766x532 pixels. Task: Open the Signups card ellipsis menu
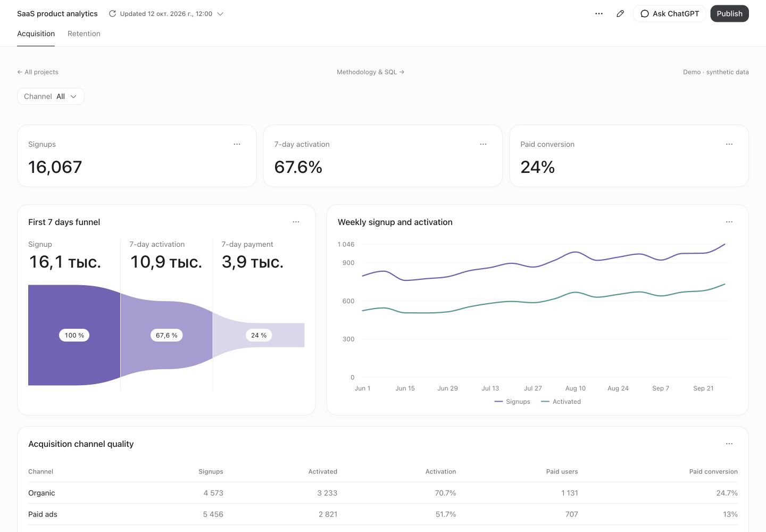click(x=237, y=144)
